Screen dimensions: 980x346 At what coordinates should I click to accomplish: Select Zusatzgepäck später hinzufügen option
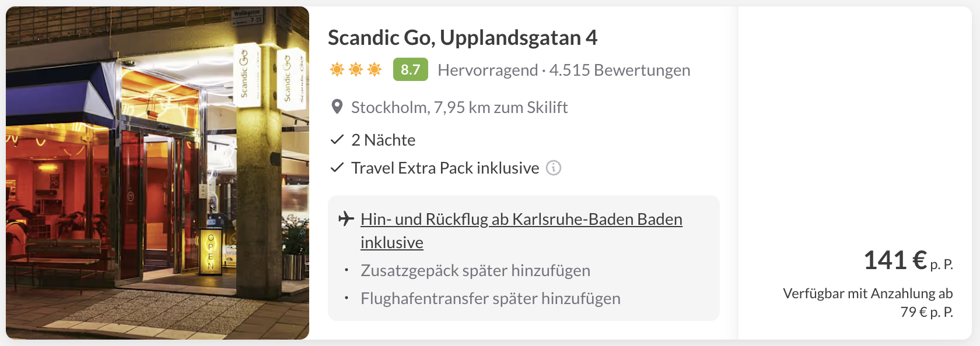tap(475, 270)
